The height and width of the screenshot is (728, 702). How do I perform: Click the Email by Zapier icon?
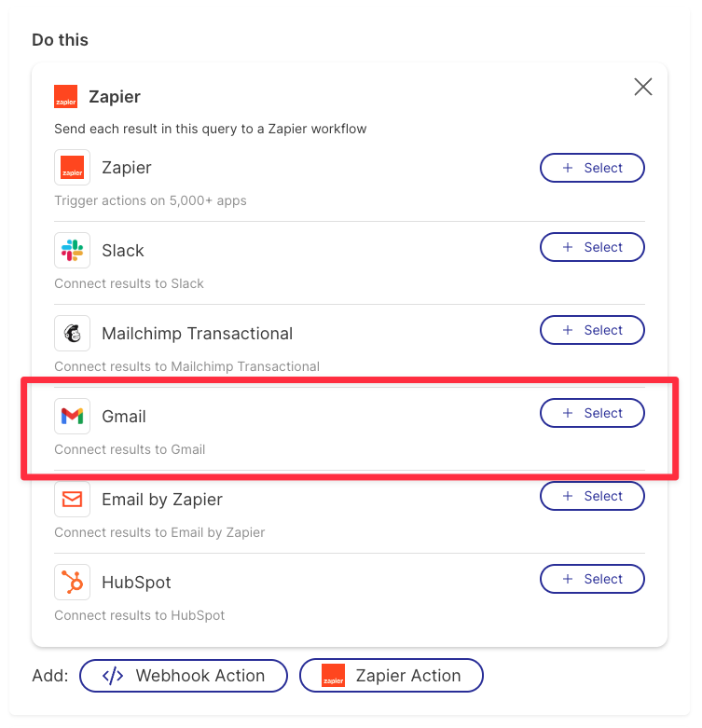click(x=72, y=499)
